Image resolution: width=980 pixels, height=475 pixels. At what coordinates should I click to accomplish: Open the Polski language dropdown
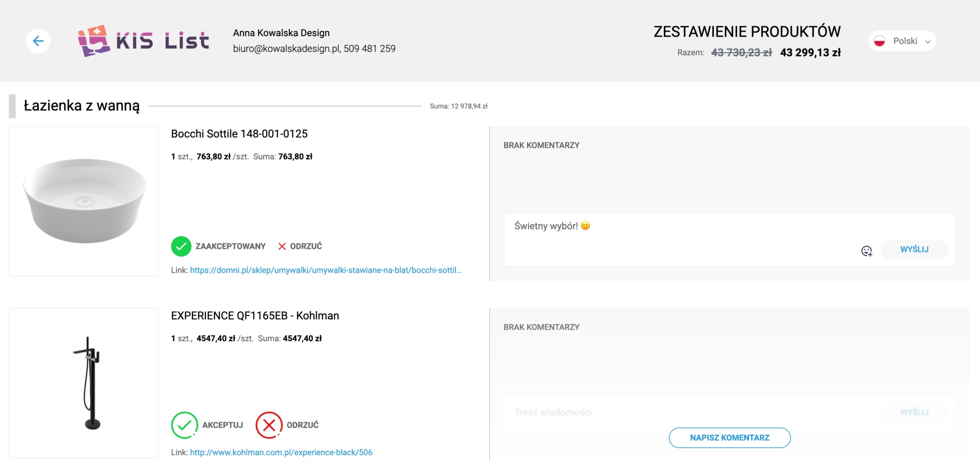pyautogui.click(x=905, y=41)
